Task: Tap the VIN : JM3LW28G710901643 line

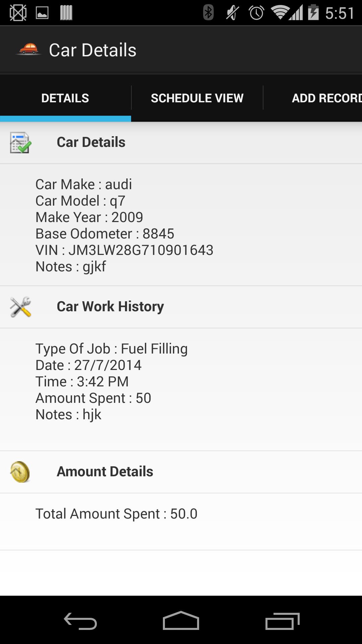Action: [124, 250]
